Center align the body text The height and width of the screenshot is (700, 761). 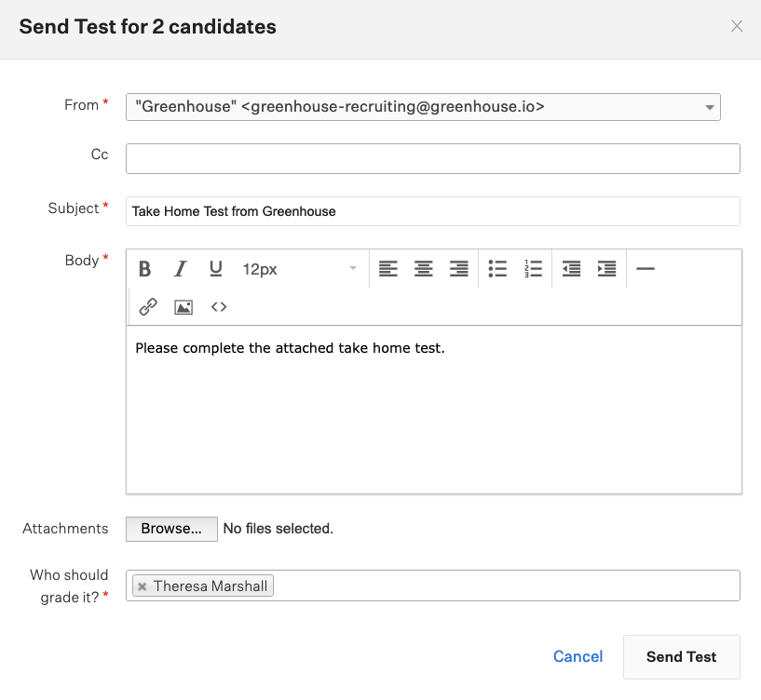pyautogui.click(x=424, y=269)
